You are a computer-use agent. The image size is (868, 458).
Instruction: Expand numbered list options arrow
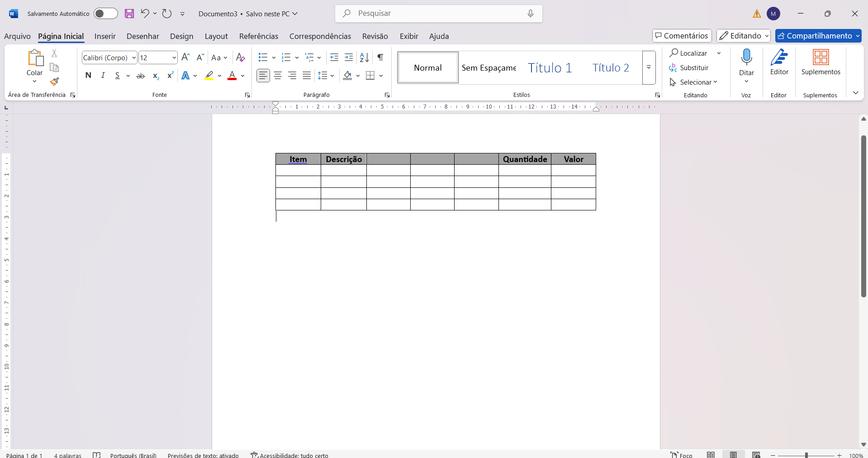pyautogui.click(x=297, y=57)
